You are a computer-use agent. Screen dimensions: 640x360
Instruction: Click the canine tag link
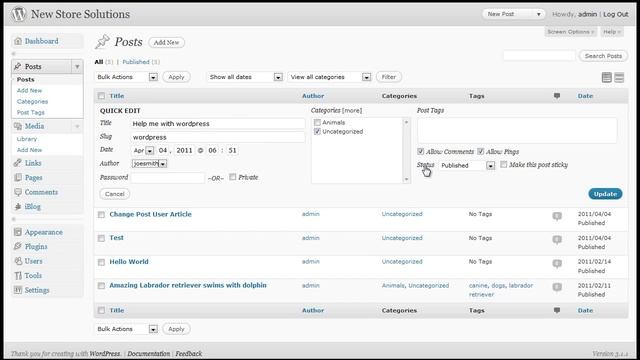pyautogui.click(x=478, y=285)
